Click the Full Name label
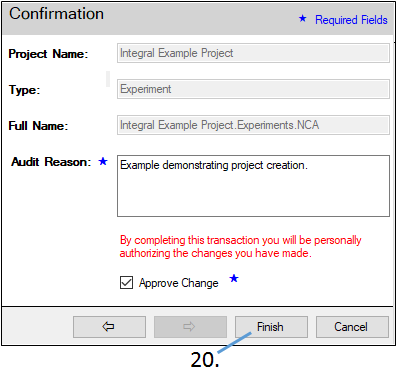 tap(38, 126)
